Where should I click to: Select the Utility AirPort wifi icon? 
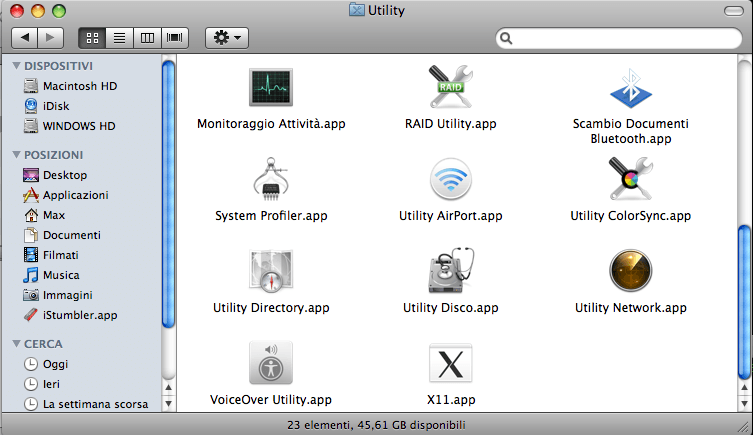(450, 179)
